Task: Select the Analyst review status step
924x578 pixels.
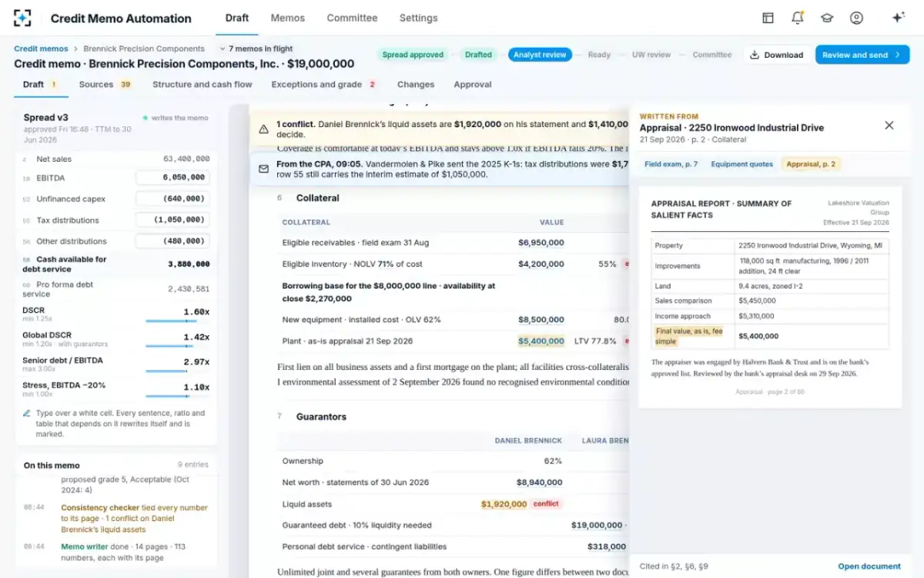Action: point(540,55)
